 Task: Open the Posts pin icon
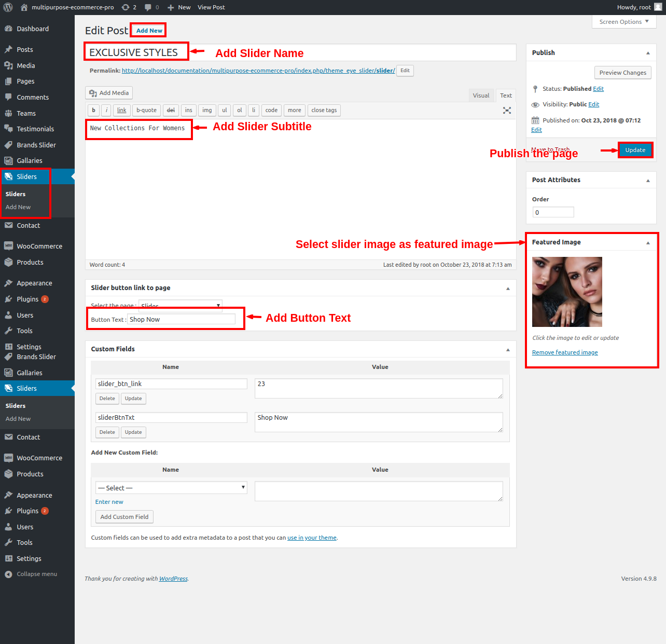click(x=8, y=49)
